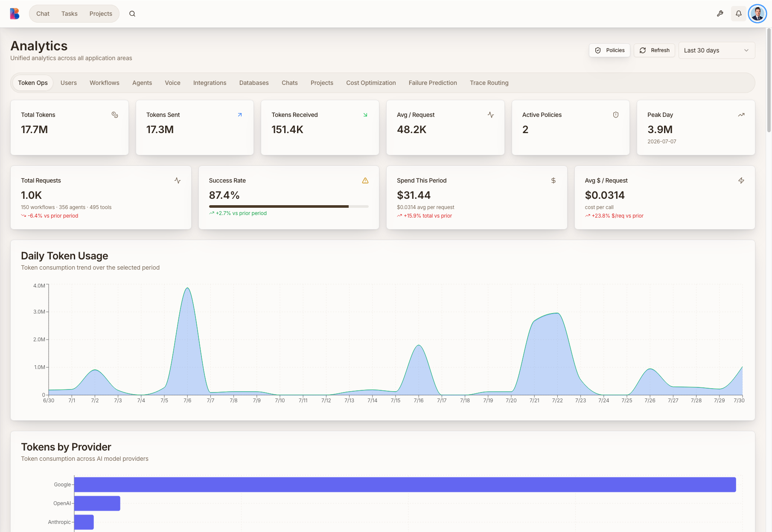The image size is (772, 532).
Task: Click the app logo in the top bar
Action: click(x=15, y=14)
